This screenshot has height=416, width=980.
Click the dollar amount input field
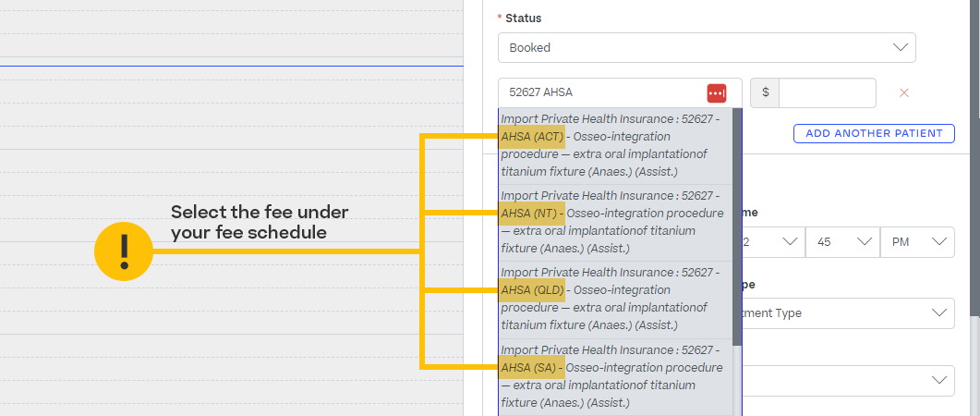pyautogui.click(x=827, y=92)
